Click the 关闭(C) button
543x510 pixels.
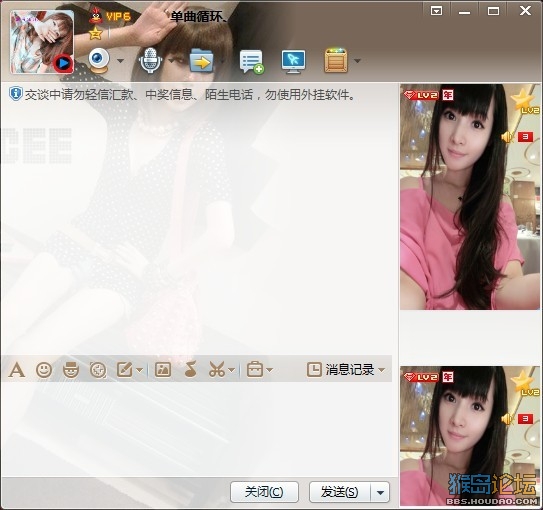pos(264,492)
